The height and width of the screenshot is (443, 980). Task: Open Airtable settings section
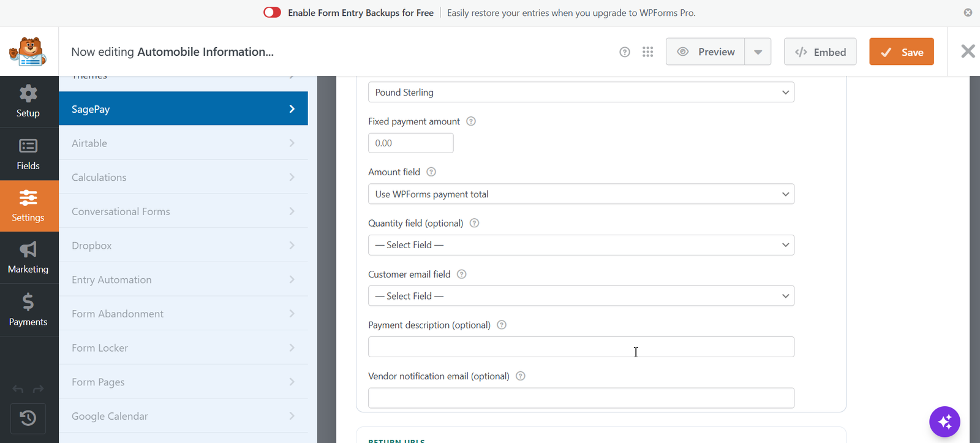tap(183, 143)
